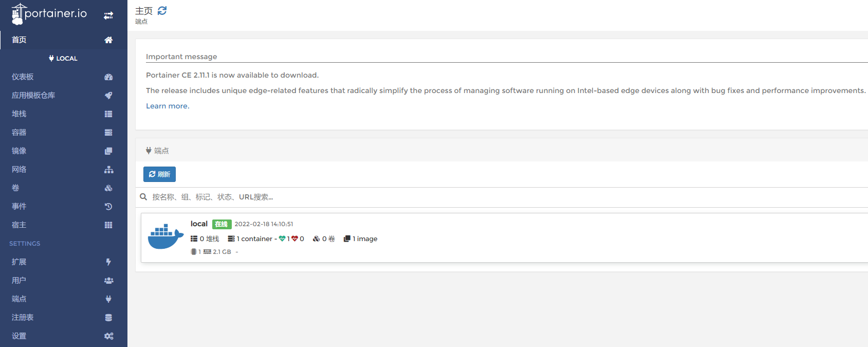Toggle the sidebar collapse arrows icon
The width and height of the screenshot is (868, 347).
[x=108, y=15]
